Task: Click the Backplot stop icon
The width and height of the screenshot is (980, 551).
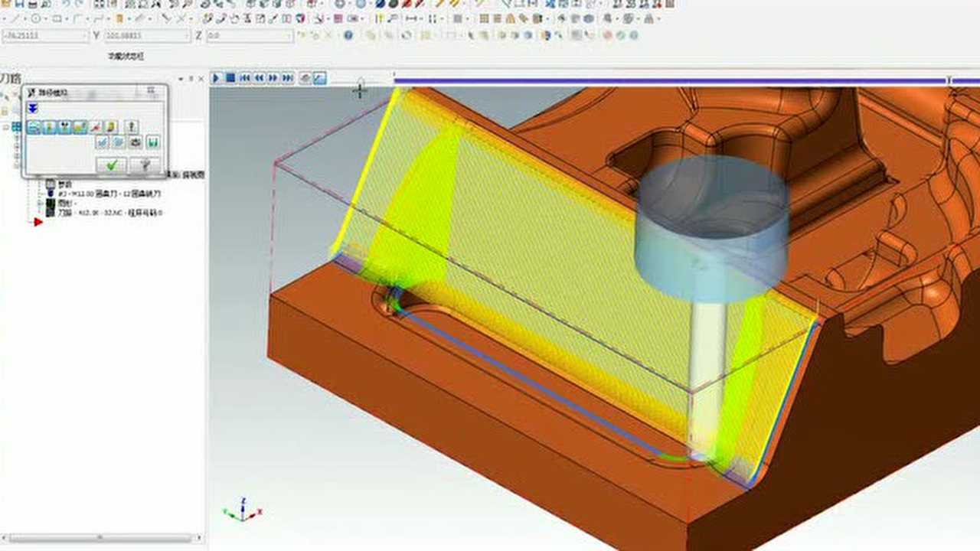Action: pos(231,78)
